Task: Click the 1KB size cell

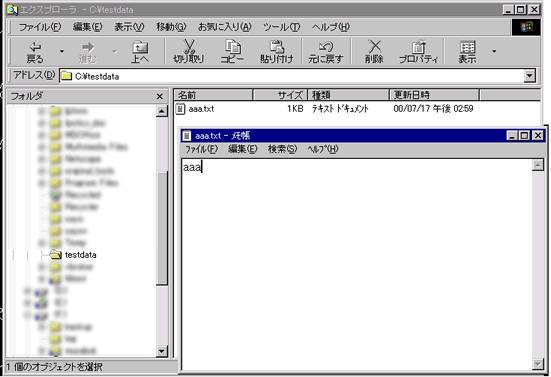Action: (295, 109)
